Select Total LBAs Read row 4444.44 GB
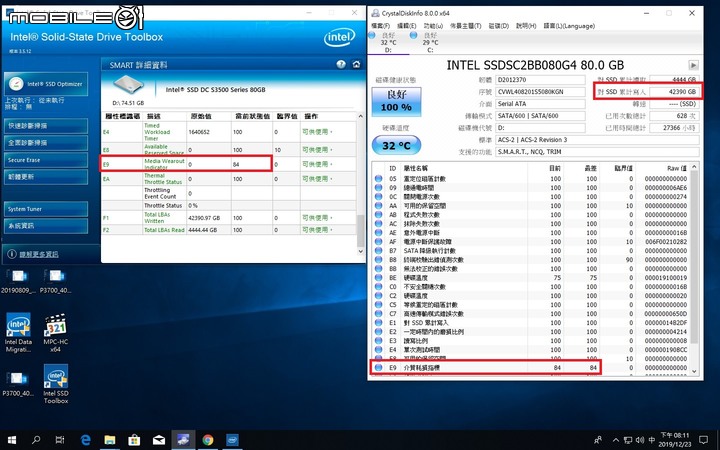Image resolution: width=720 pixels, height=450 pixels. (229, 230)
